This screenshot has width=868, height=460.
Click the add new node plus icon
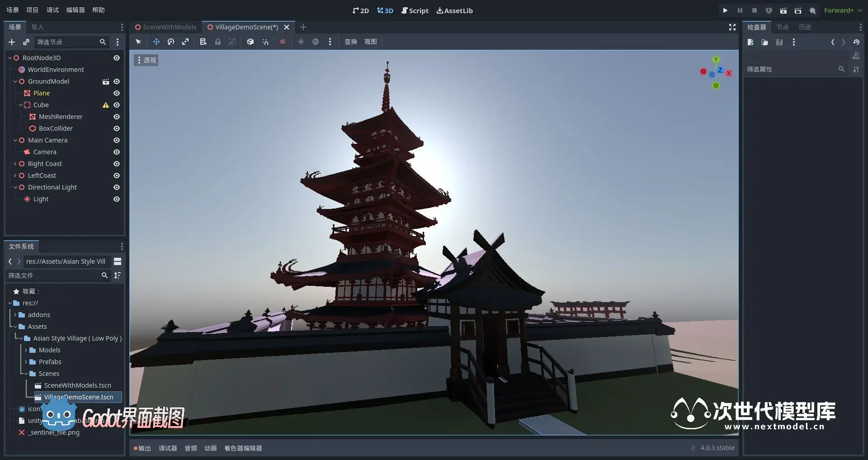click(12, 42)
